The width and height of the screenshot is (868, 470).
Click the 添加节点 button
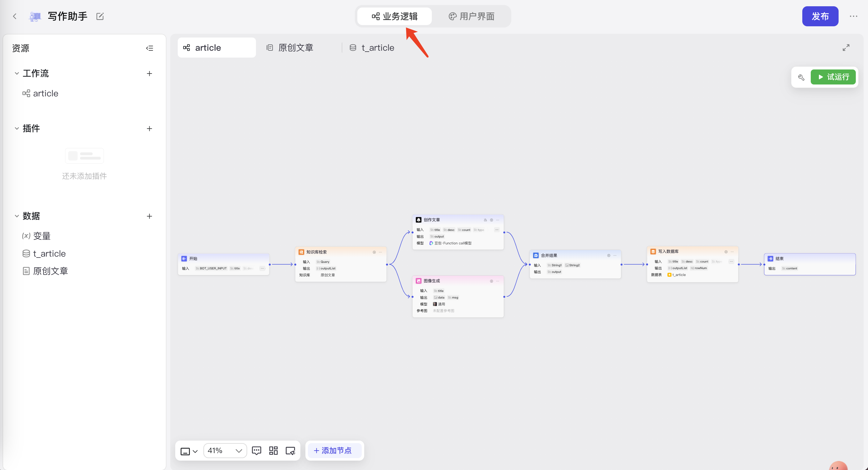coord(333,451)
